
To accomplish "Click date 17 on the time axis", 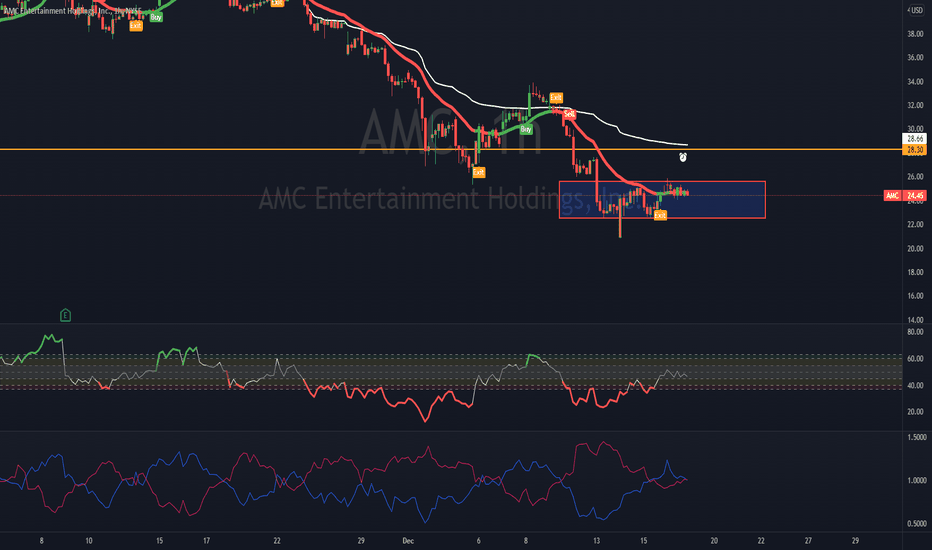I will [x=206, y=540].
